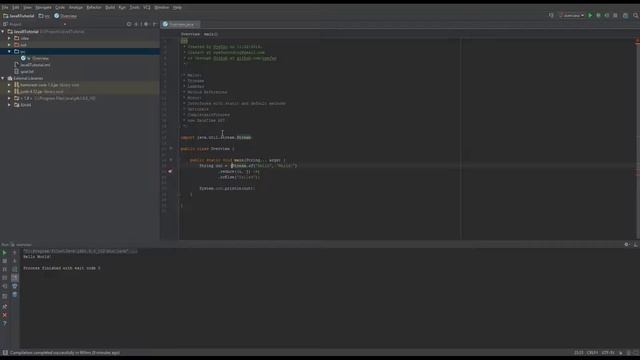The width and height of the screenshot is (640, 360).
Task: Open the Code menu
Action: click(x=60, y=7)
